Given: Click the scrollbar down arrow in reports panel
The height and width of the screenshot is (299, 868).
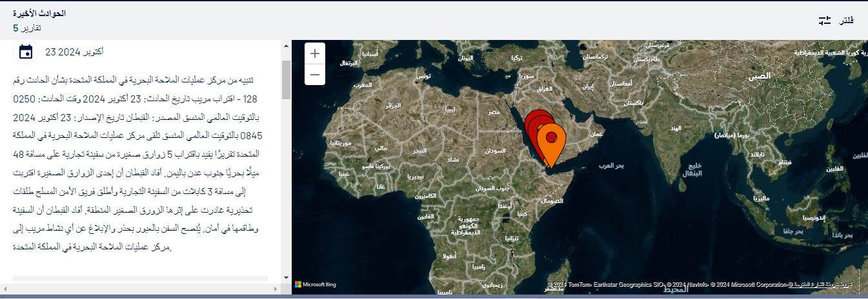Looking at the screenshot, I should [x=286, y=277].
